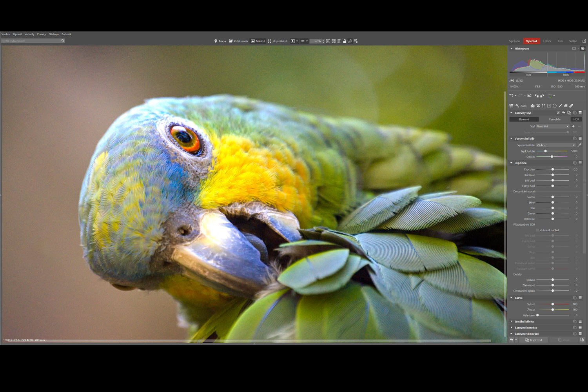Switch color style to Černobíle
The image size is (588, 392).
tap(554, 120)
